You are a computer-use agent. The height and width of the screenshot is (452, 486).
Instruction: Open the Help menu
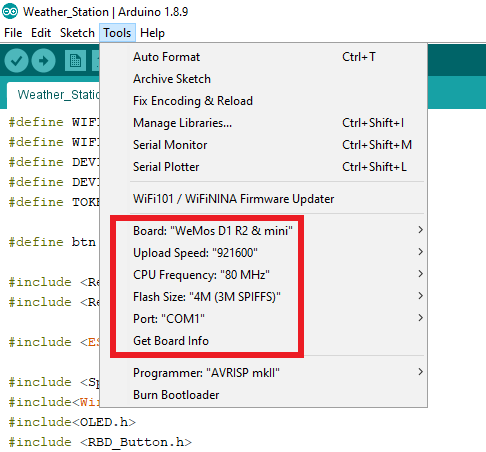click(152, 33)
